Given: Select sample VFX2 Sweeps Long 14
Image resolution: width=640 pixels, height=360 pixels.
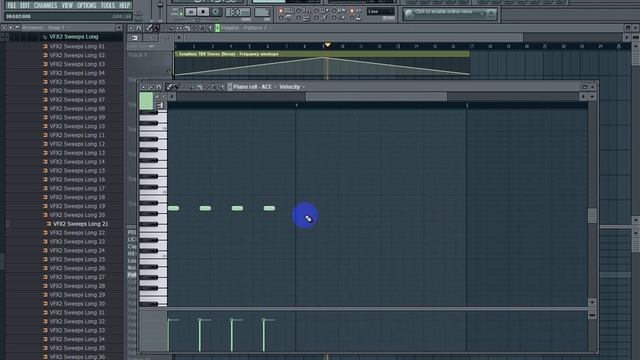Looking at the screenshot, I should [x=77, y=162].
